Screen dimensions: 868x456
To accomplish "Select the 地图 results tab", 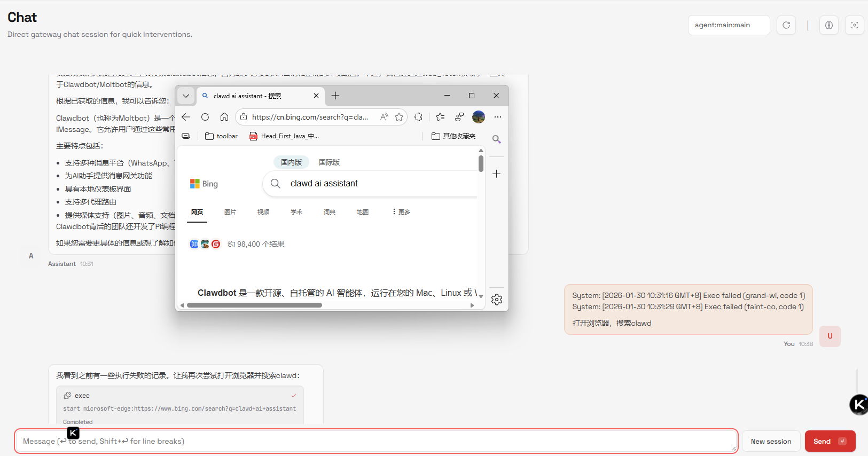I will click(x=363, y=212).
